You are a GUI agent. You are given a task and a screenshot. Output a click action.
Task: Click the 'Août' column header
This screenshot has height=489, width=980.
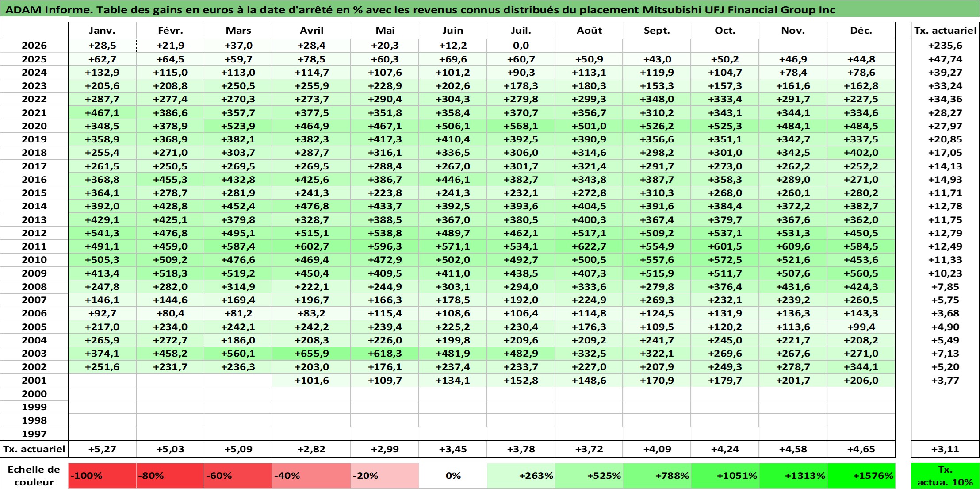click(x=589, y=31)
